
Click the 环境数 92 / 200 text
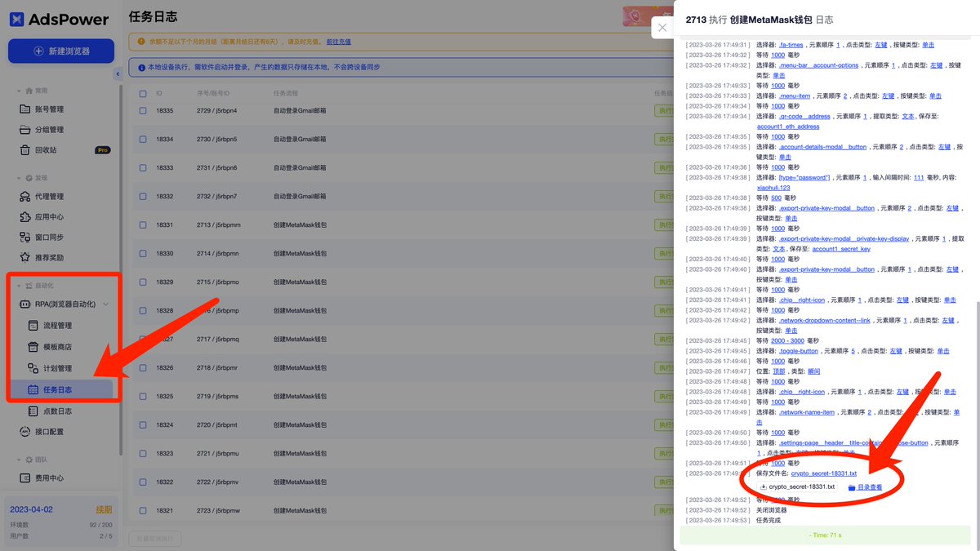click(x=61, y=525)
